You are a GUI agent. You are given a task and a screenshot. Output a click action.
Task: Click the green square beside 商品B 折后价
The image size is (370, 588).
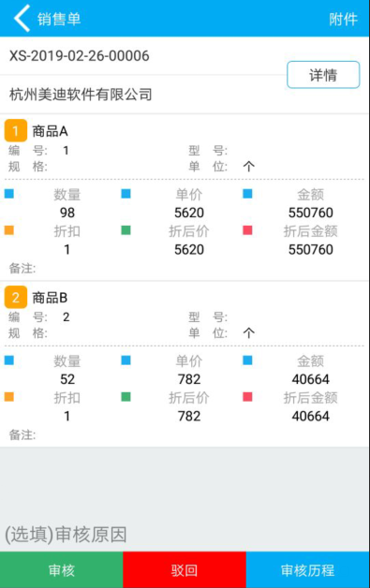126,396
